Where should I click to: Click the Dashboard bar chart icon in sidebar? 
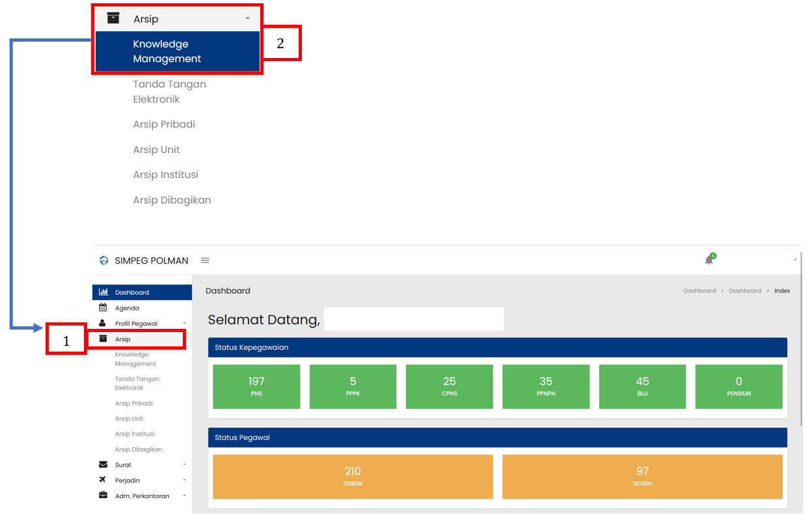(x=103, y=292)
